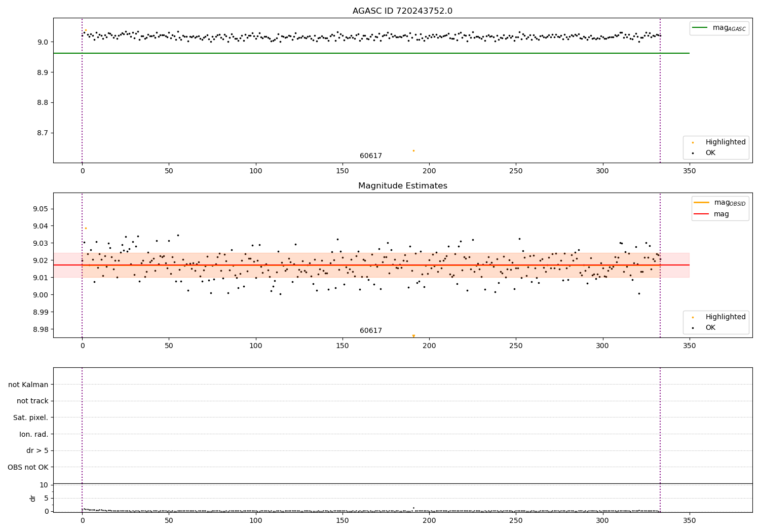Click the Ion. rad. row label
This screenshot has height=532, width=760.
pyautogui.click(x=34, y=434)
